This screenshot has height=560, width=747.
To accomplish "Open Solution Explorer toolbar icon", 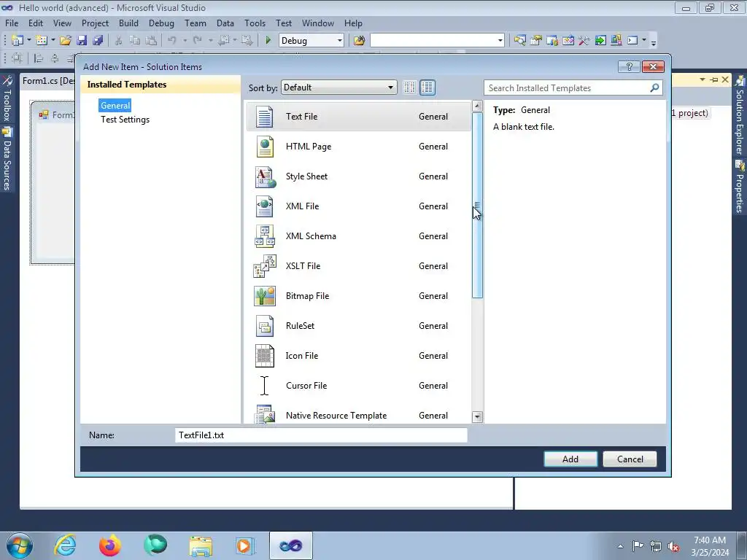I will pos(519,41).
